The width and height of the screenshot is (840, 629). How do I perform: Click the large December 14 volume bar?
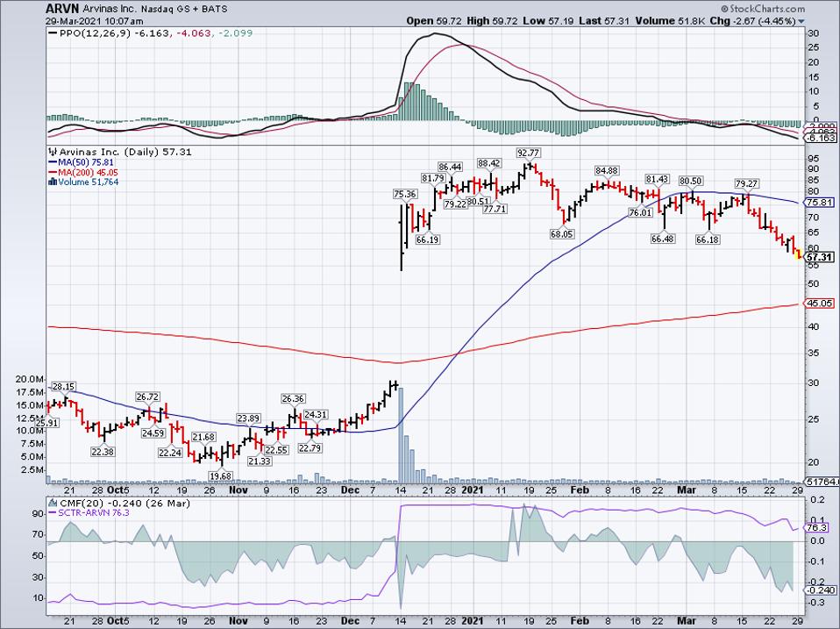click(x=401, y=435)
